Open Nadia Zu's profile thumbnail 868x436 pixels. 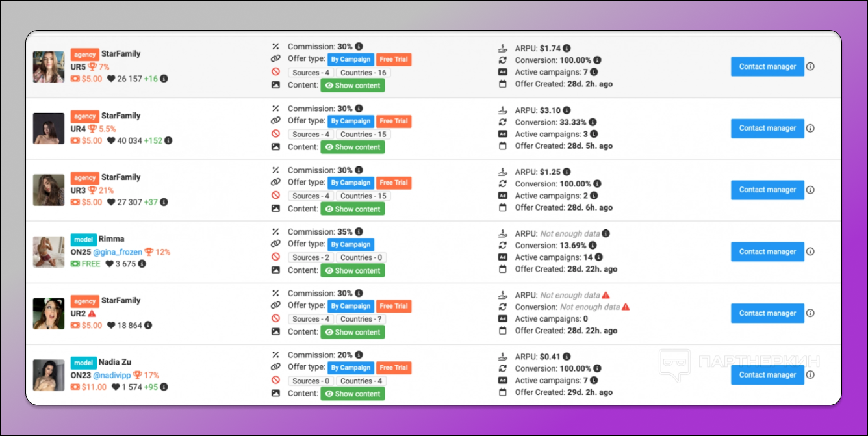49,376
